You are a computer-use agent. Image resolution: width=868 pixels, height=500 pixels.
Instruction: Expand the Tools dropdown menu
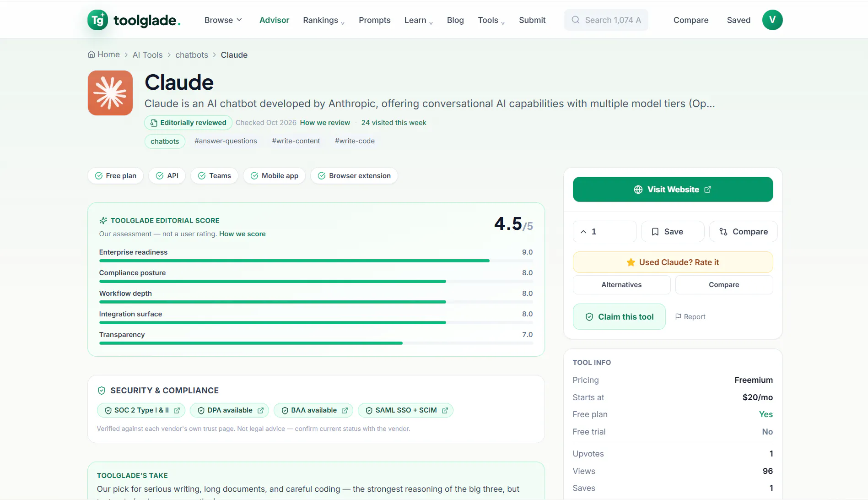[491, 20]
